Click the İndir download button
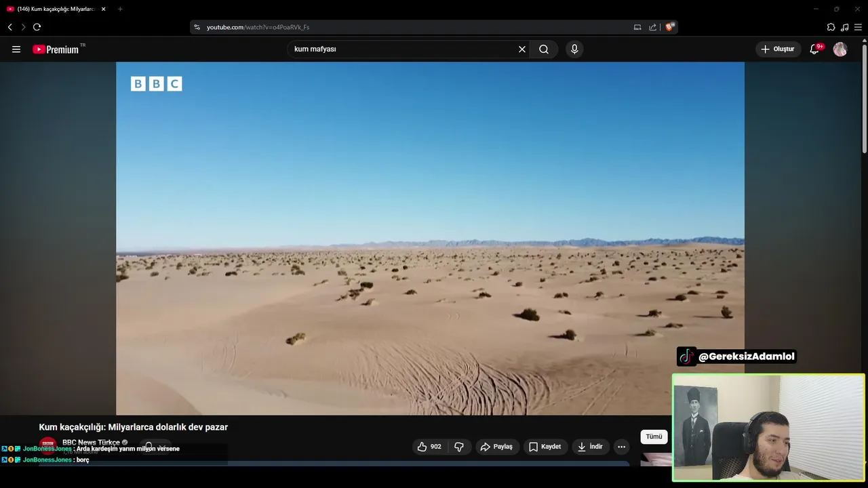The width and height of the screenshot is (868, 488). [x=590, y=447]
